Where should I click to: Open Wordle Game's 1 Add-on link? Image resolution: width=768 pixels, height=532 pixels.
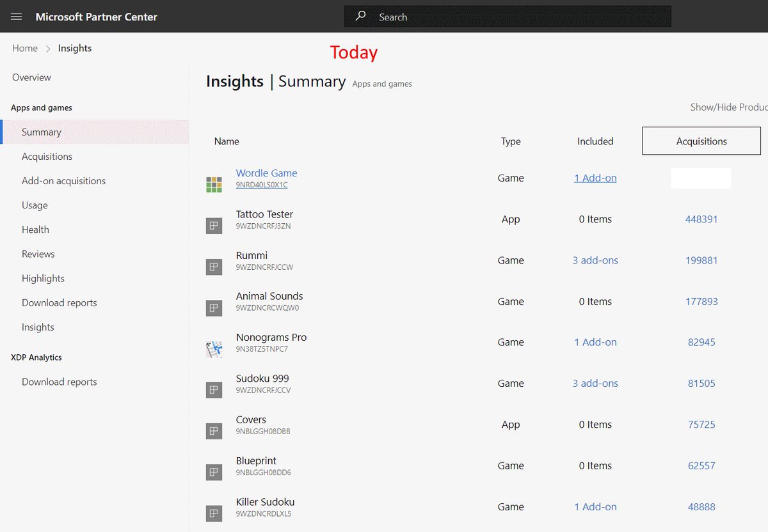(595, 178)
